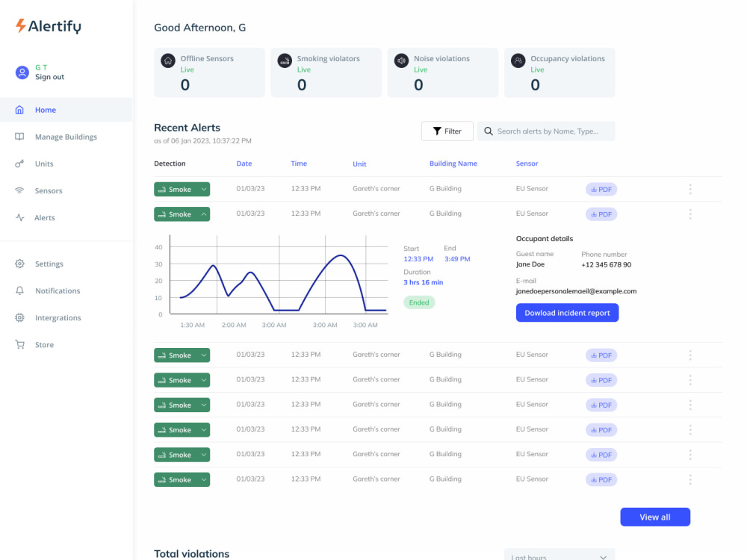Collapse the expanded Smoke alert chevron
Screen dimensions: 747x560
click(203, 214)
